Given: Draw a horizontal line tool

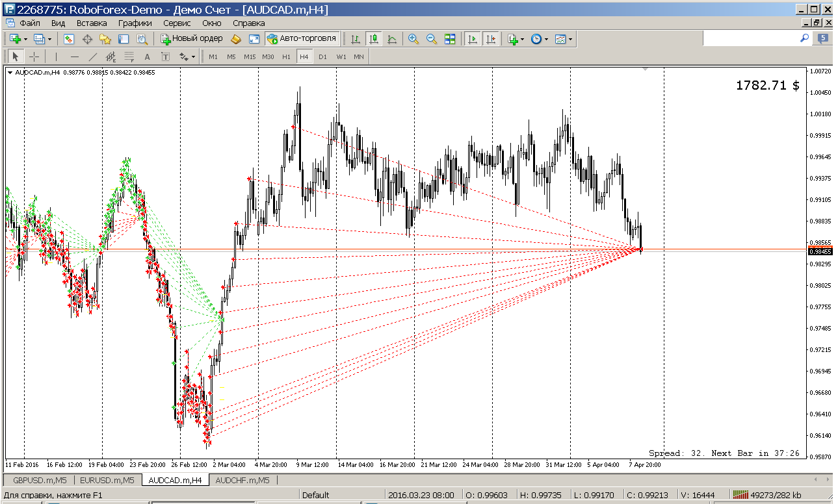Looking at the screenshot, I should [x=74, y=57].
